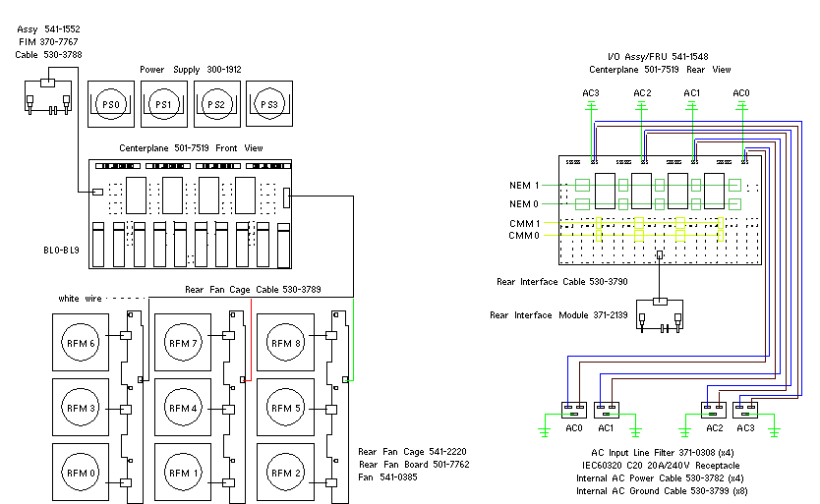
Task: Select the PS1 power supply unit
Action: 163,103
